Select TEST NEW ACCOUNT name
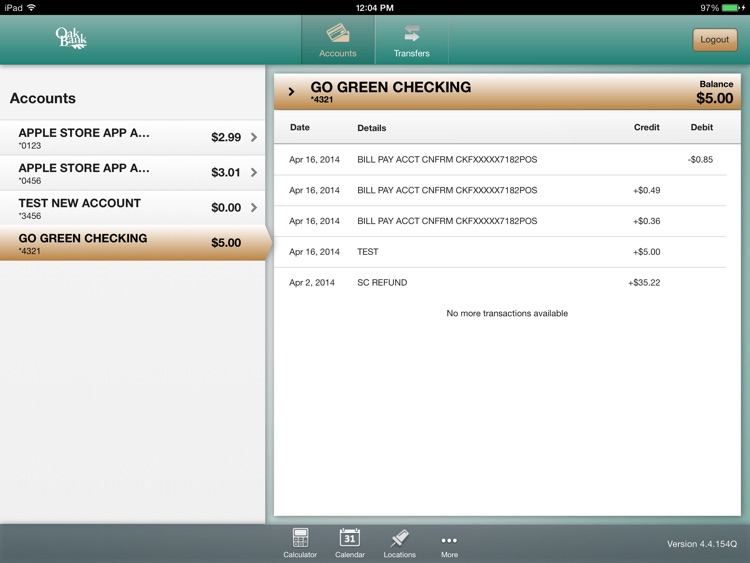This screenshot has height=563, width=750. (79, 203)
